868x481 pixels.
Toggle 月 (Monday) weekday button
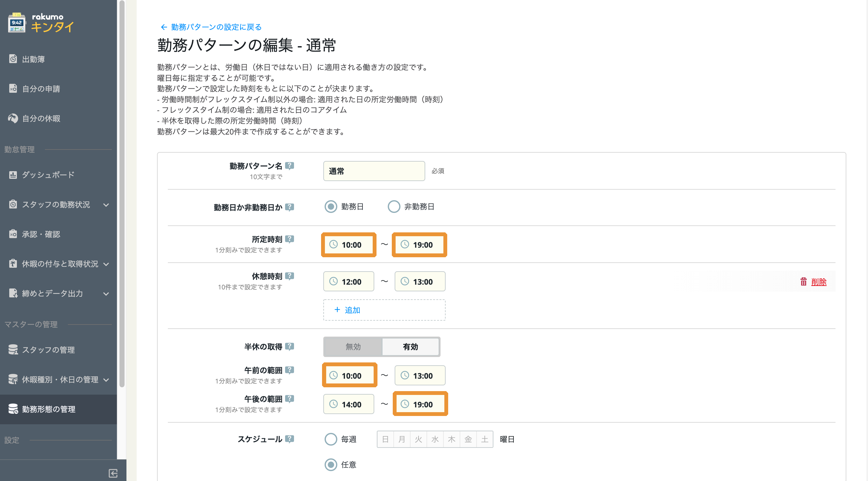coord(402,439)
